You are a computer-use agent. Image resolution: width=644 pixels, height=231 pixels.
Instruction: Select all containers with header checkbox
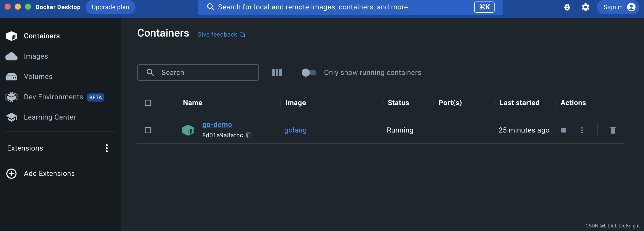coord(148,103)
